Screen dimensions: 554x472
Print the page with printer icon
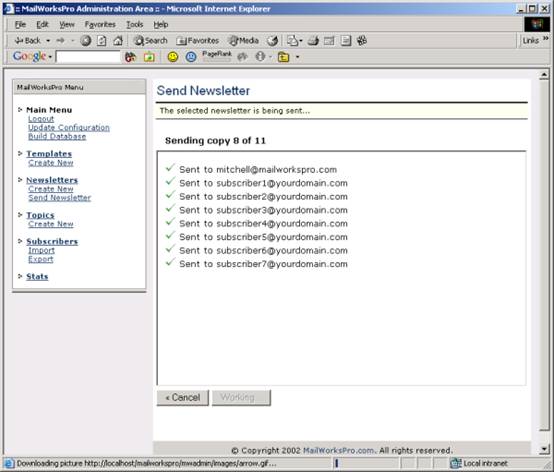point(313,41)
